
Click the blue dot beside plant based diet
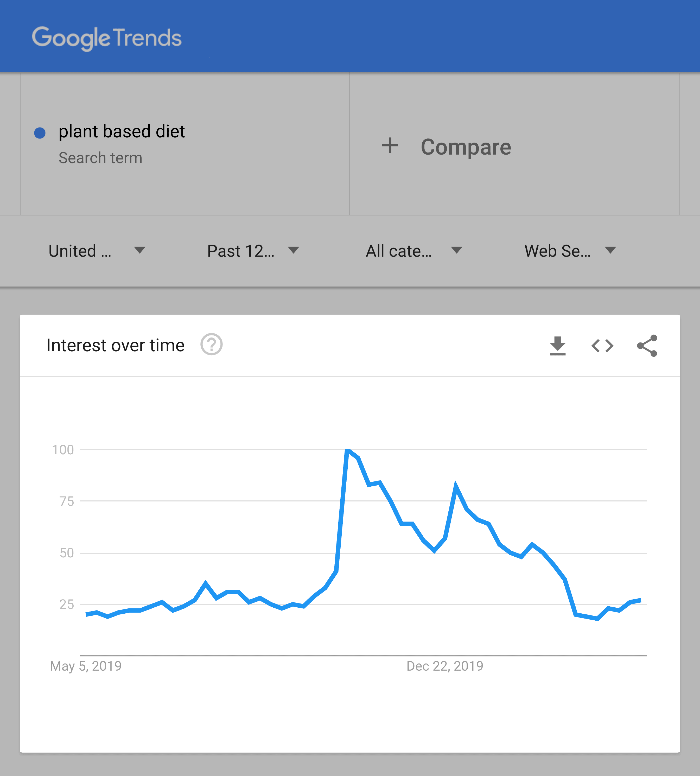tap(40, 133)
